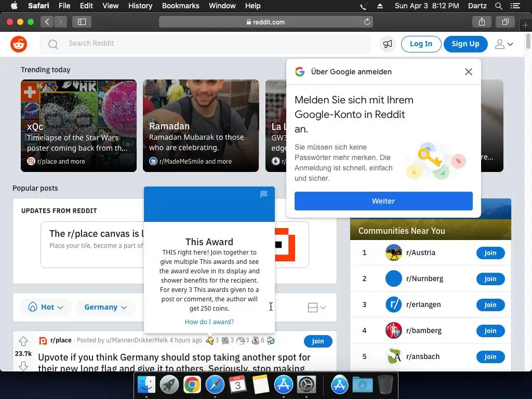The height and width of the screenshot is (399, 532).
Task: Click the r/Nurnberg community avatar
Action: coord(394,278)
